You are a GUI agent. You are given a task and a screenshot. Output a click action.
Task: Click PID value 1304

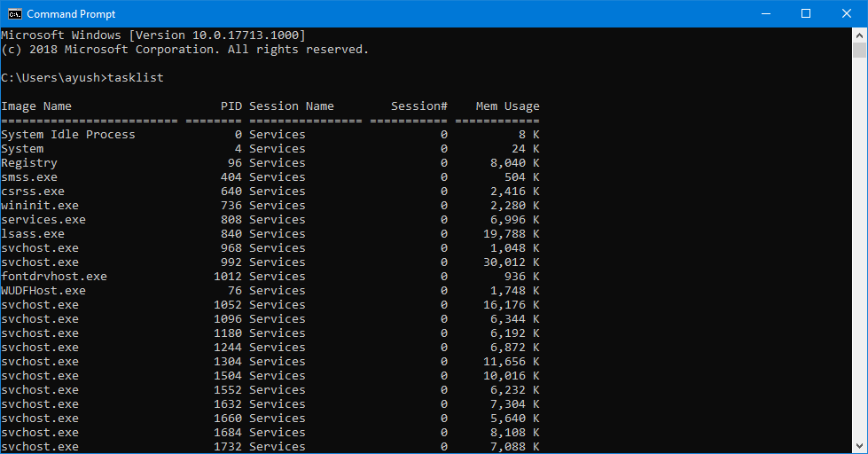(228, 362)
